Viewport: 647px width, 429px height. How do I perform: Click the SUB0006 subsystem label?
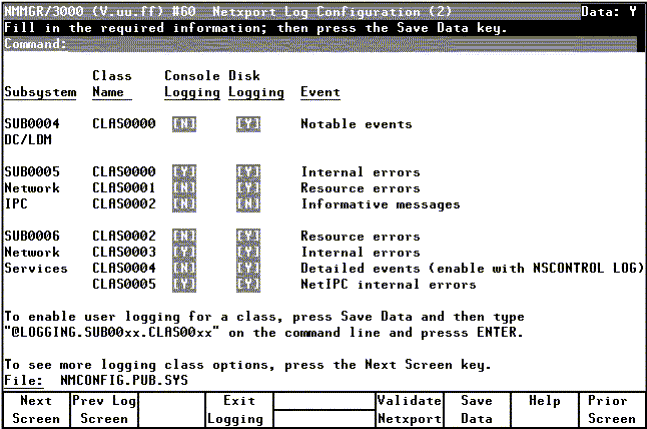[32, 236]
